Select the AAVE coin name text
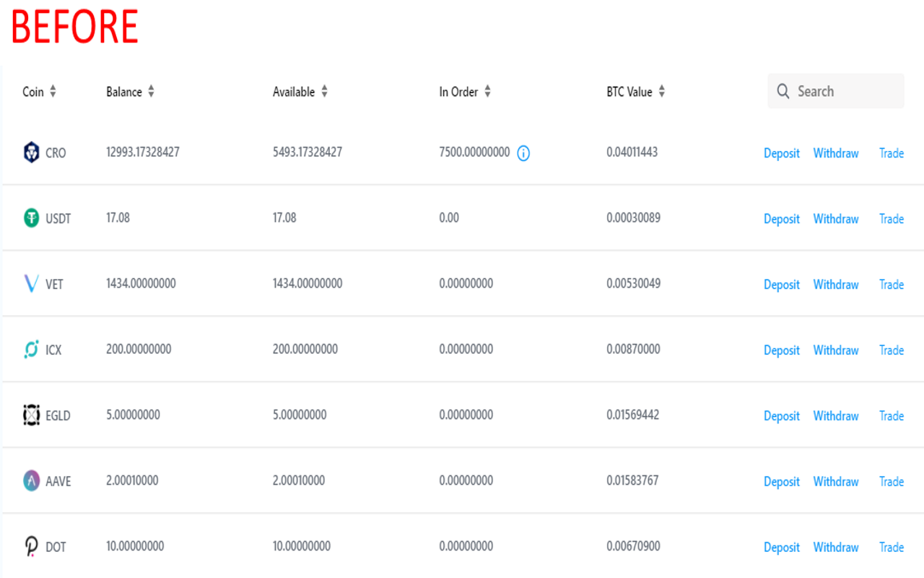 click(58, 481)
